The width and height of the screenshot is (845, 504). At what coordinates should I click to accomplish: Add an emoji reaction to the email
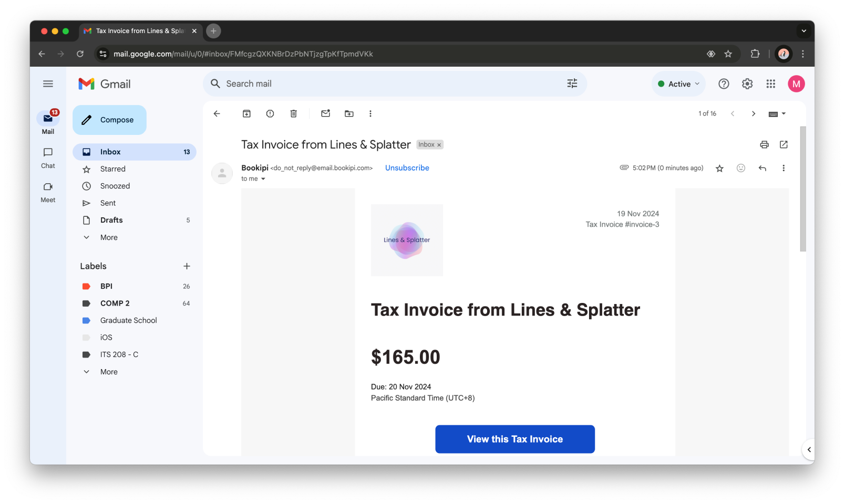tap(741, 168)
